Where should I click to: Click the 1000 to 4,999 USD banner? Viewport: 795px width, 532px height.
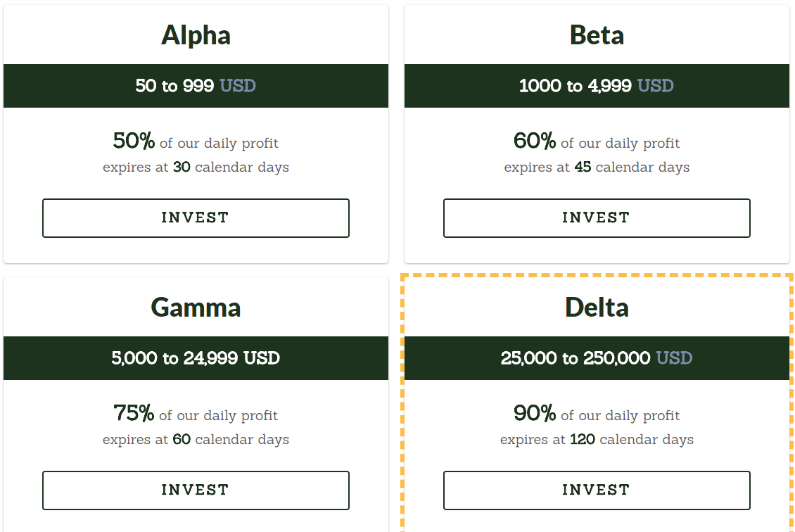[x=597, y=86]
